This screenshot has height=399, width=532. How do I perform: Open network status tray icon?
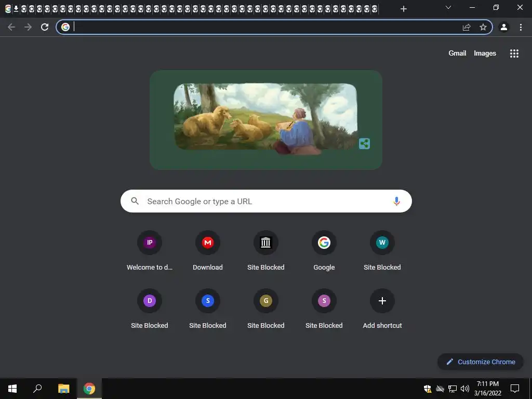click(x=453, y=389)
